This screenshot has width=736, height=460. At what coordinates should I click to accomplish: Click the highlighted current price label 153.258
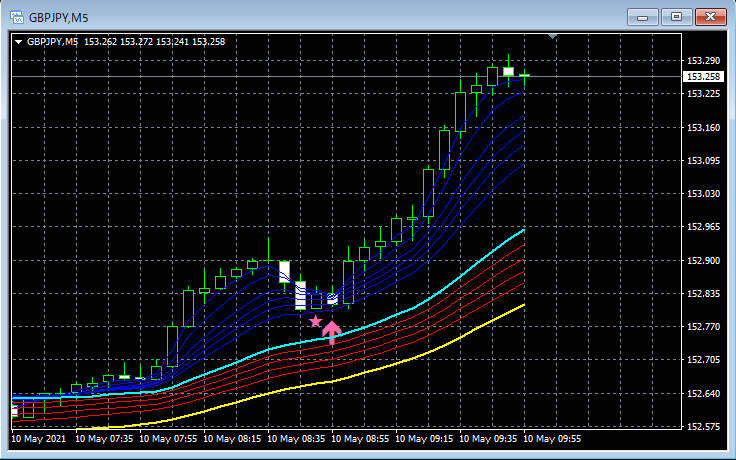tap(704, 77)
